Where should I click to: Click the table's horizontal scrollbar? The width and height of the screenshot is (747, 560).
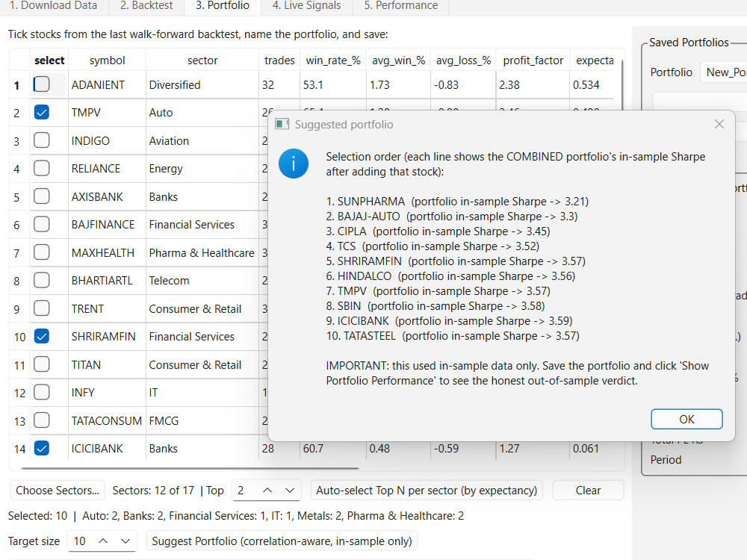(190, 469)
